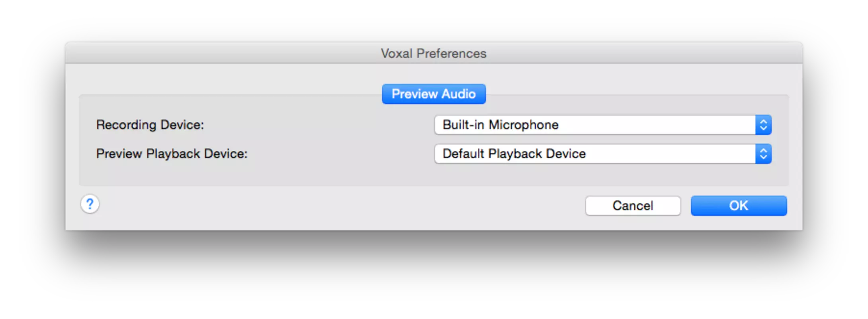
Task: Open help with the question mark icon
Action: pos(90,204)
